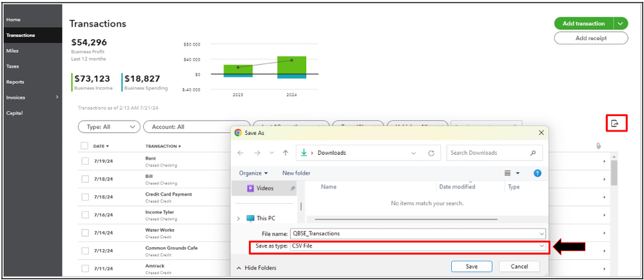Close the Save As dialog
The width and height of the screenshot is (644, 280).
click(542, 133)
